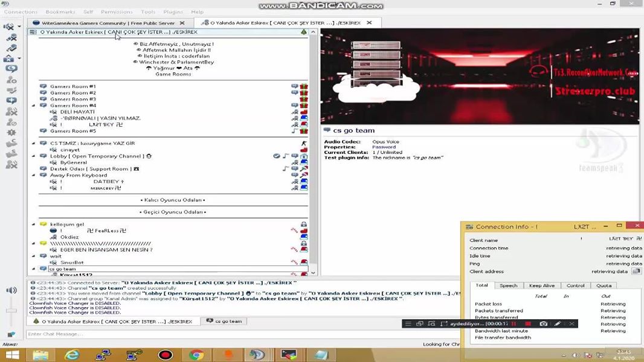Viewport: 644px width, 362px height.
Task: Collapse the wait channel
Action: click(34, 256)
